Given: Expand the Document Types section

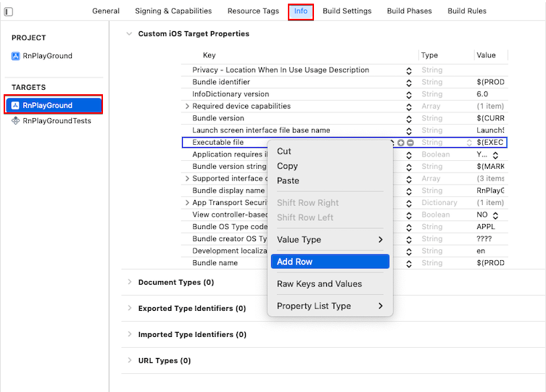Looking at the screenshot, I should [130, 282].
